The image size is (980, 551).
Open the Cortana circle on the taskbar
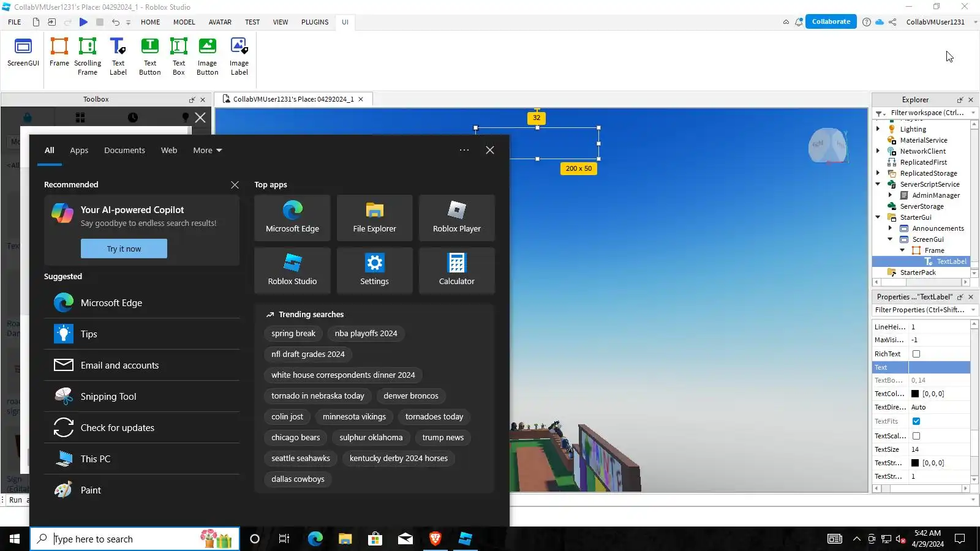point(255,539)
